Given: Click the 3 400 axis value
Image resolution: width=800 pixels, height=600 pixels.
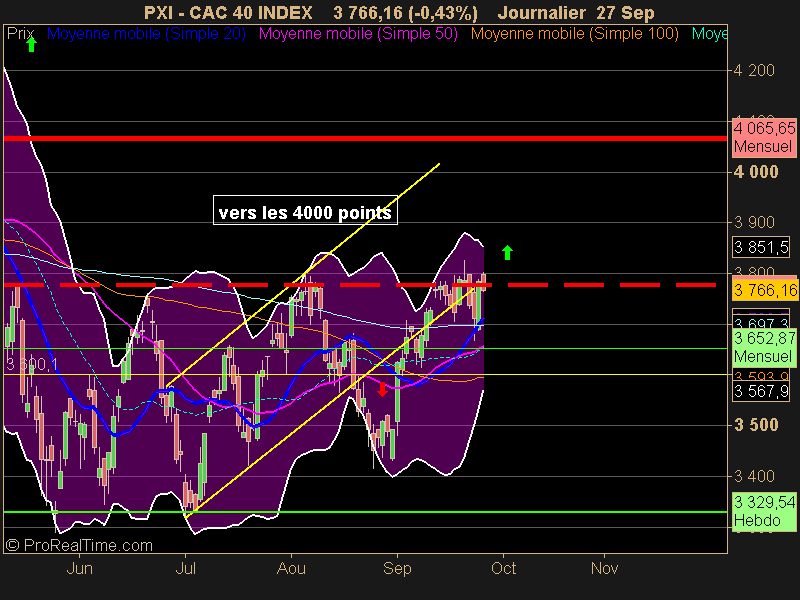Looking at the screenshot, I should [754, 476].
